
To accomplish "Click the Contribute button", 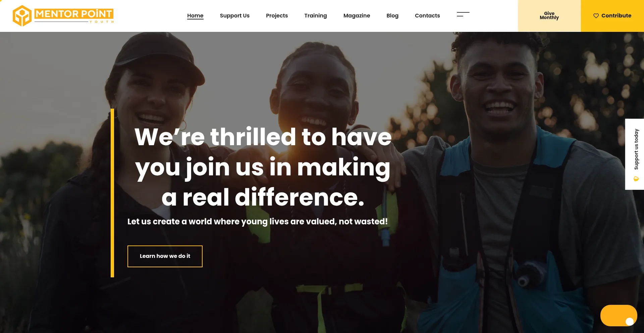I will (612, 16).
